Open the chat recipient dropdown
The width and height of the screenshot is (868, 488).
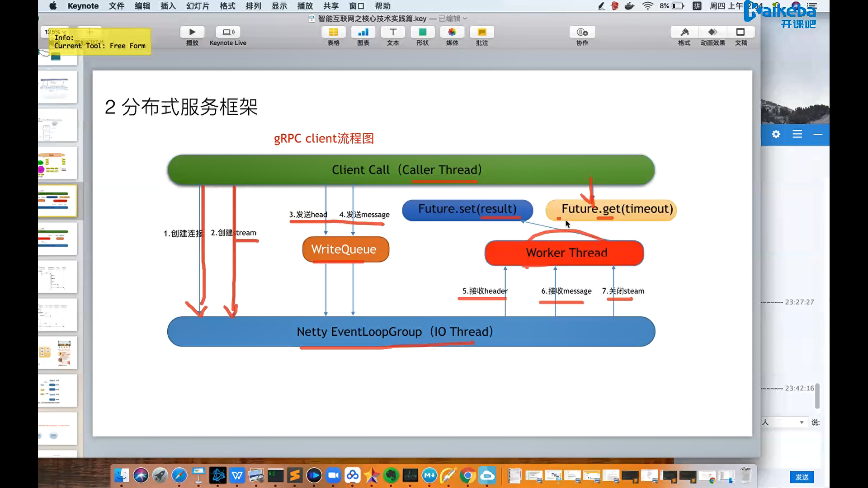(x=801, y=422)
